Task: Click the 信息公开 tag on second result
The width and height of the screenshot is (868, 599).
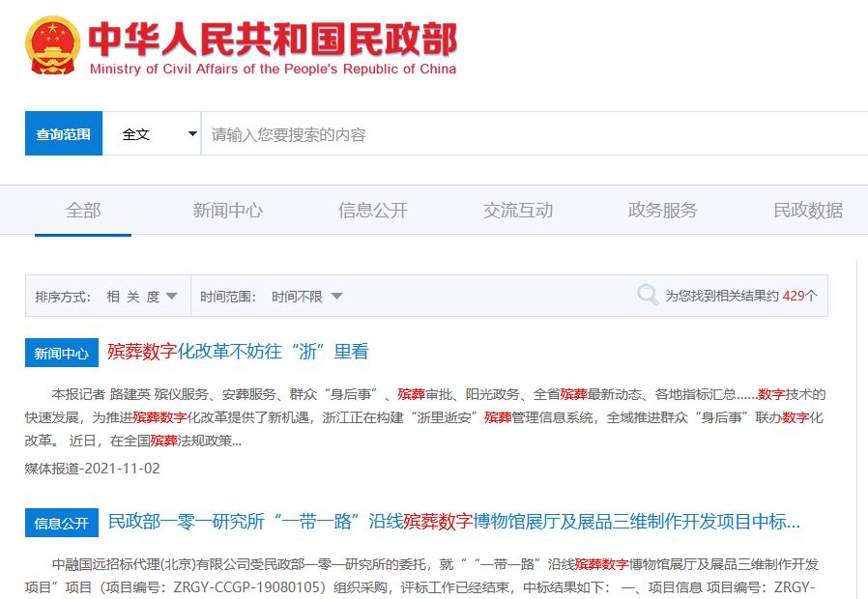Action: point(62,523)
